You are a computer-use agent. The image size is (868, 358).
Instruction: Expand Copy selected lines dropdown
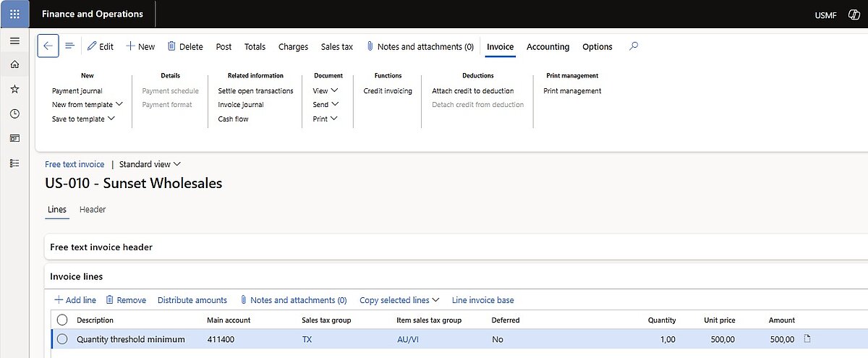coord(399,300)
